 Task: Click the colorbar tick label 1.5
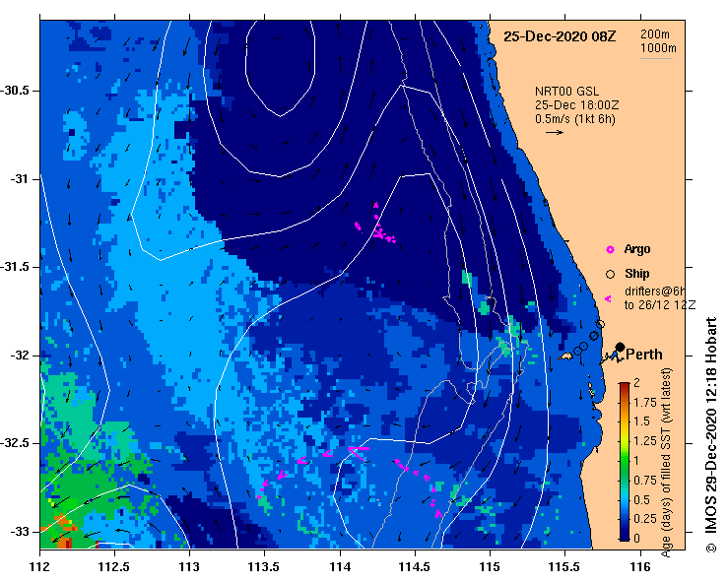[x=641, y=421]
